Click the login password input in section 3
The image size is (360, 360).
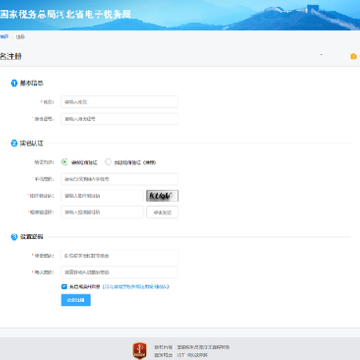click(119, 256)
